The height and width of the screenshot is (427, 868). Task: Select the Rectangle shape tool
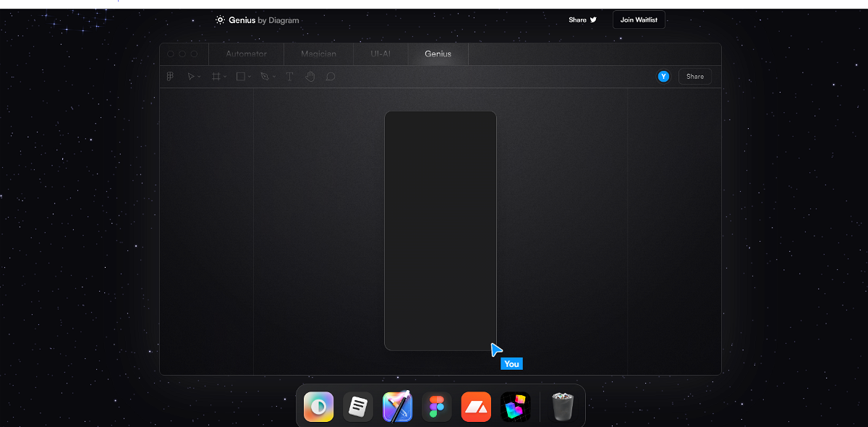241,76
